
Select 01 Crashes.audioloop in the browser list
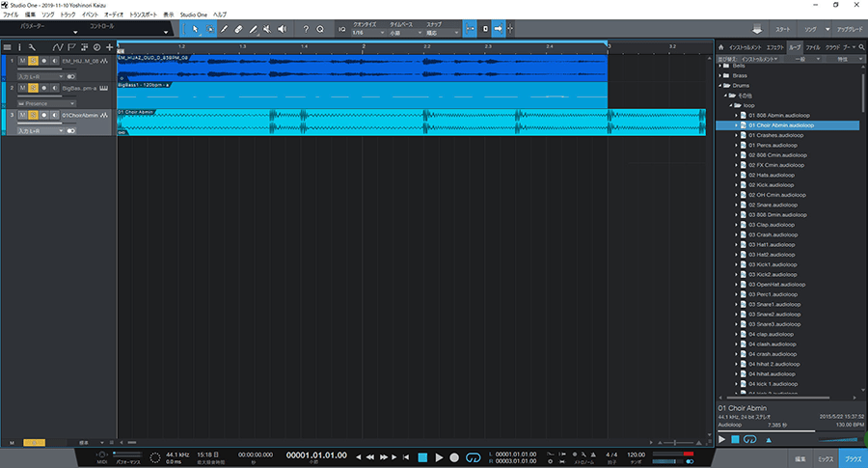pyautogui.click(x=776, y=135)
